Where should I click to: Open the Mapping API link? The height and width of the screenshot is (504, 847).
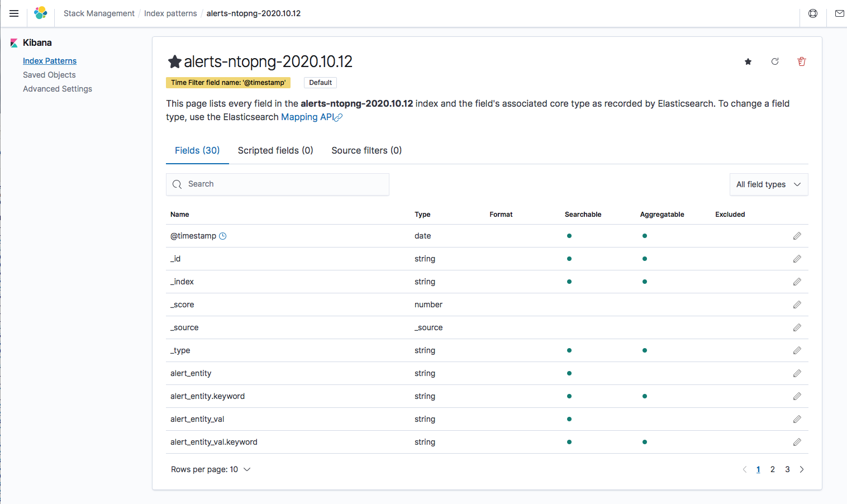pos(311,117)
